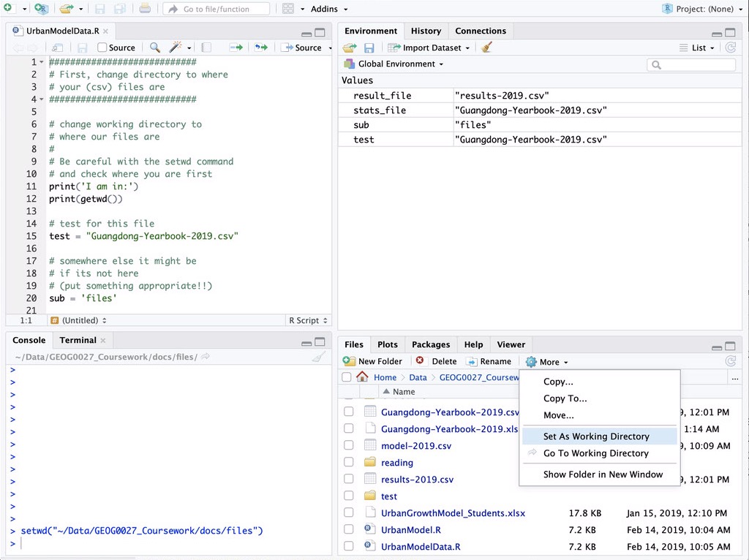This screenshot has height=560, width=749.
Task: Click the save workspace disk icon in Environment
Action: point(369,48)
